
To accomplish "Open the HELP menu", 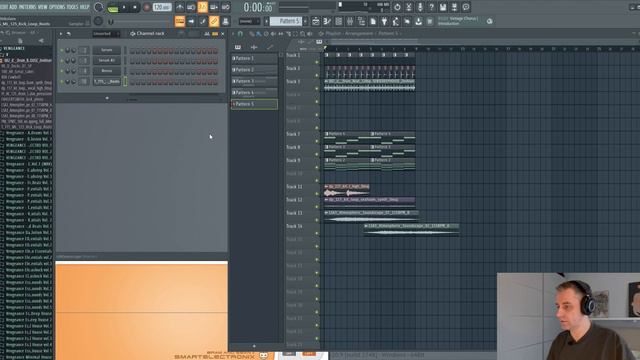I will tap(84, 7).
